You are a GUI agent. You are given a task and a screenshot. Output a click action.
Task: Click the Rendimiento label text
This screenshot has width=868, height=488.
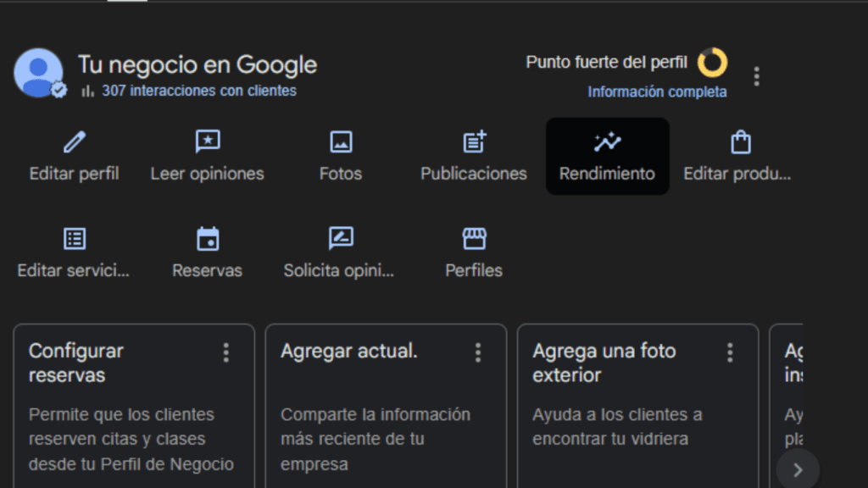coord(607,174)
